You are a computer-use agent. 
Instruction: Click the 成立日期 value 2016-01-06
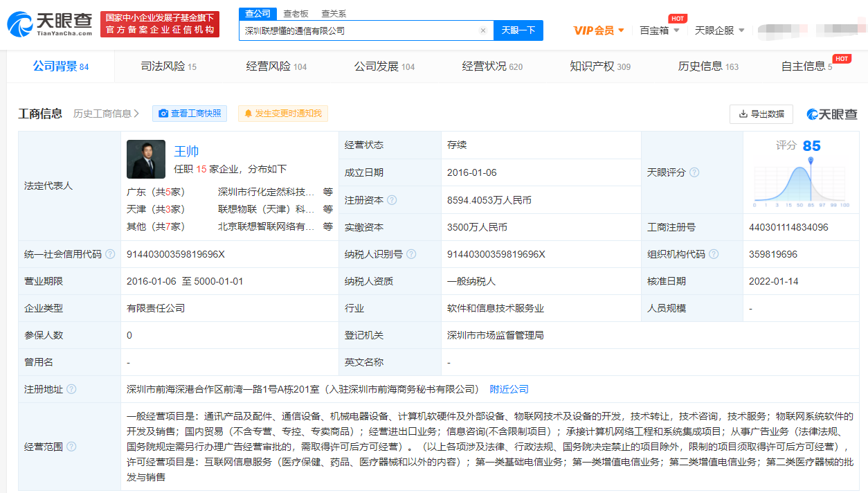pos(472,172)
